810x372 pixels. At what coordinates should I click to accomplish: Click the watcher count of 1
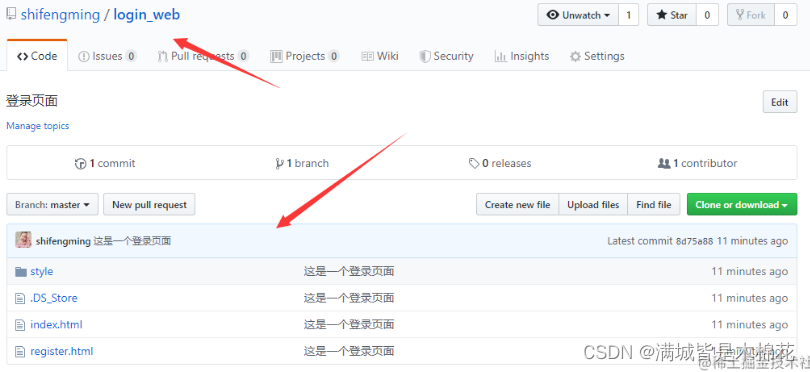[629, 15]
